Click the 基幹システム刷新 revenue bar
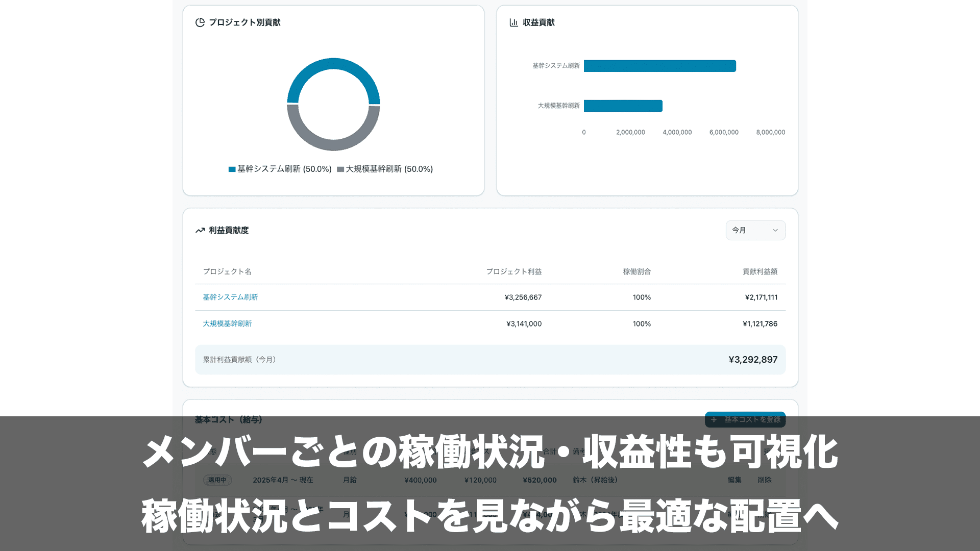The height and width of the screenshot is (551, 980). click(659, 66)
